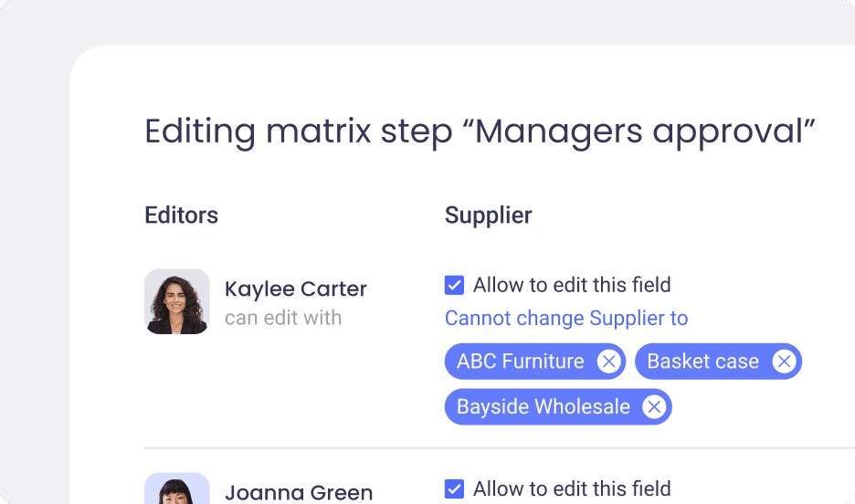
Task: Click the Kaylee Carter name
Action: point(296,289)
